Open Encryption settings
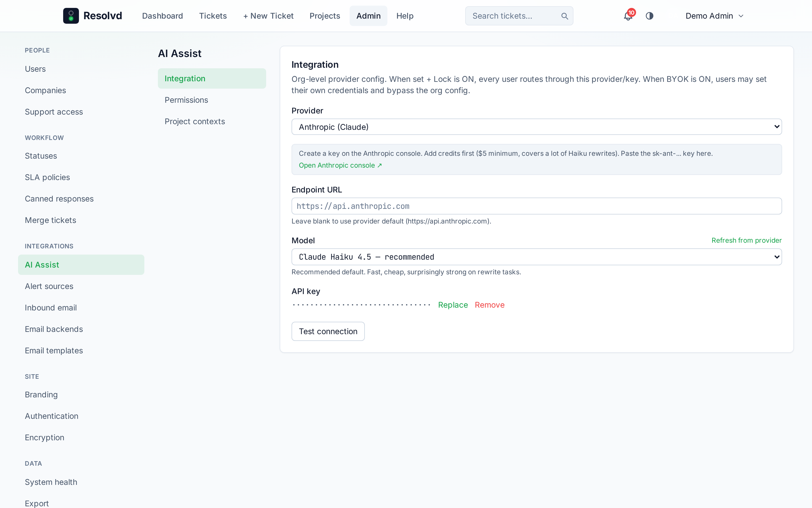Image resolution: width=812 pixels, height=508 pixels. [81, 438]
